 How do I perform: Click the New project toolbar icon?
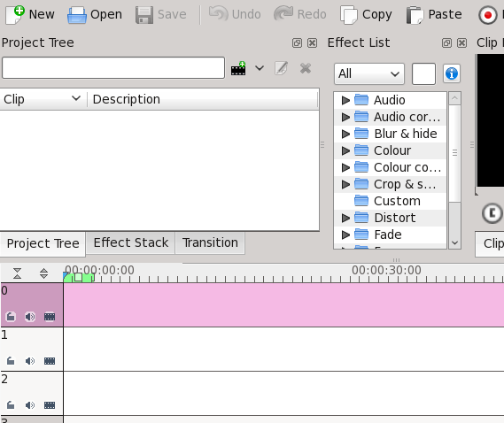coord(15,14)
